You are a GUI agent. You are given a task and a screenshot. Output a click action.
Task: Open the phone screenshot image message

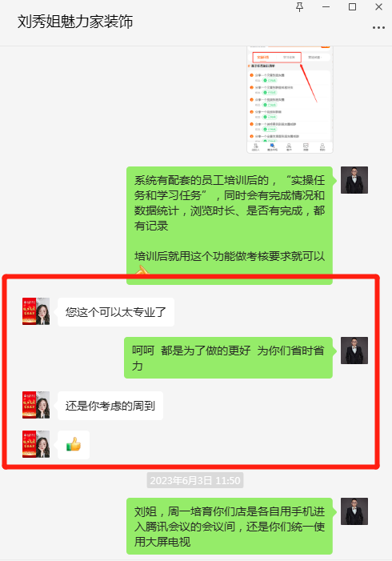click(x=290, y=100)
